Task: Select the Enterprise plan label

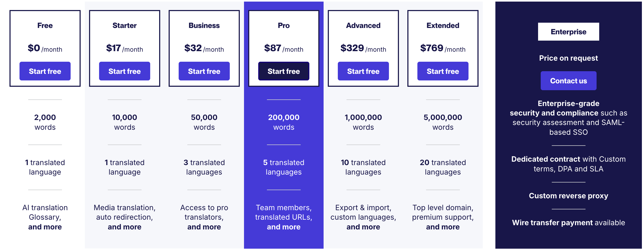Action: click(568, 32)
